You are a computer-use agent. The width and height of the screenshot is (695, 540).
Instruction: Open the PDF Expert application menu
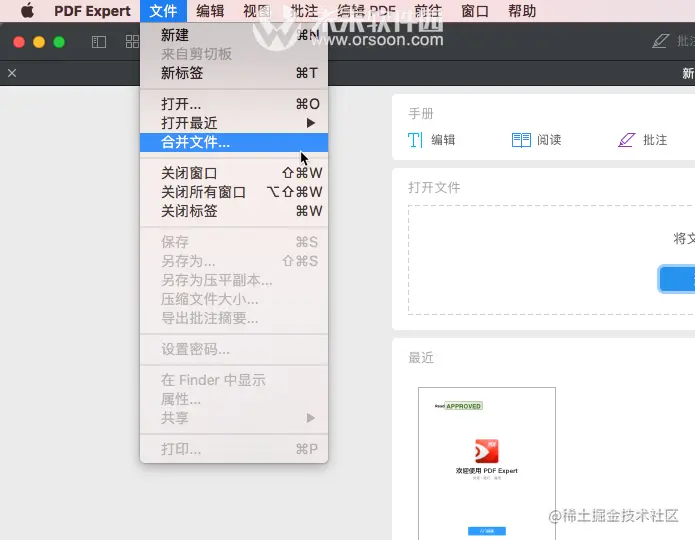click(x=92, y=11)
